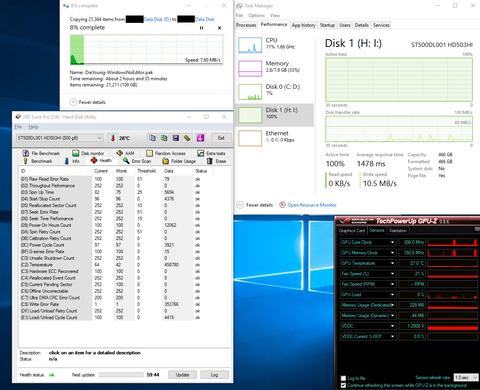Image resolution: width=480 pixels, height=390 pixels.
Task: Open Fan Speed (%) sensor dropdown
Action: pyautogui.click(x=392, y=274)
